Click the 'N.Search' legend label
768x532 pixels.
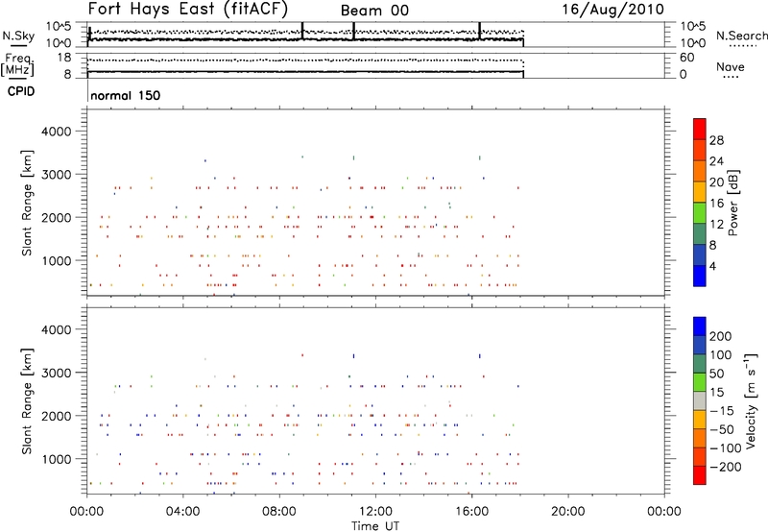pos(741,36)
